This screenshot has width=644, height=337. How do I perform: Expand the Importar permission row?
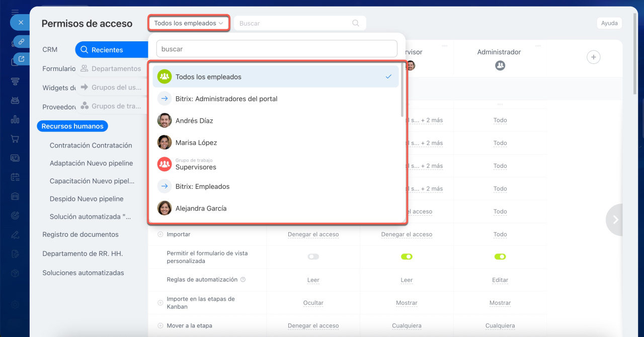(x=160, y=234)
